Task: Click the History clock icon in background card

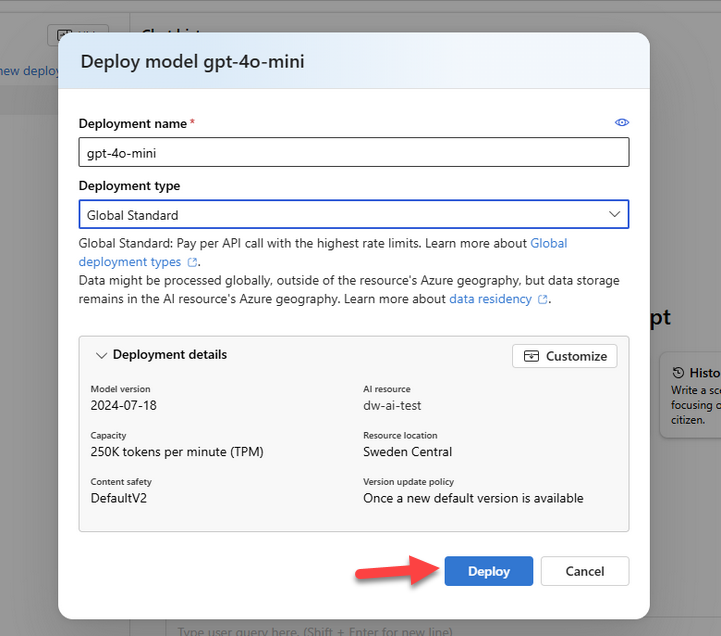Action: click(679, 372)
